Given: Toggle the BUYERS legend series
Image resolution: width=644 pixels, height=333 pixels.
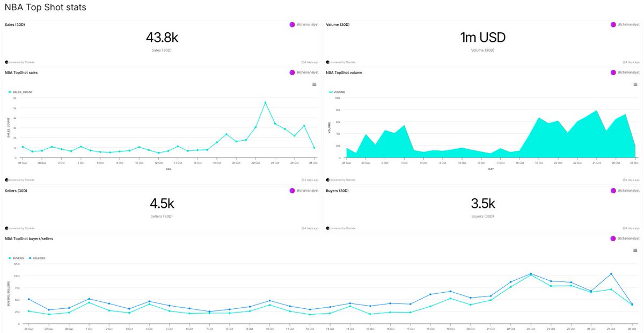Looking at the screenshot, I should tap(16, 258).
